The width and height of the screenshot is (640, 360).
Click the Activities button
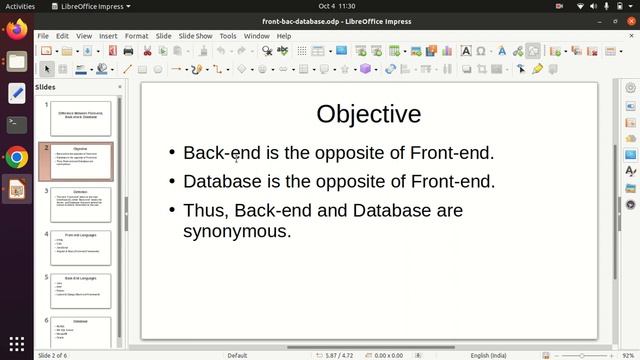coord(20,6)
